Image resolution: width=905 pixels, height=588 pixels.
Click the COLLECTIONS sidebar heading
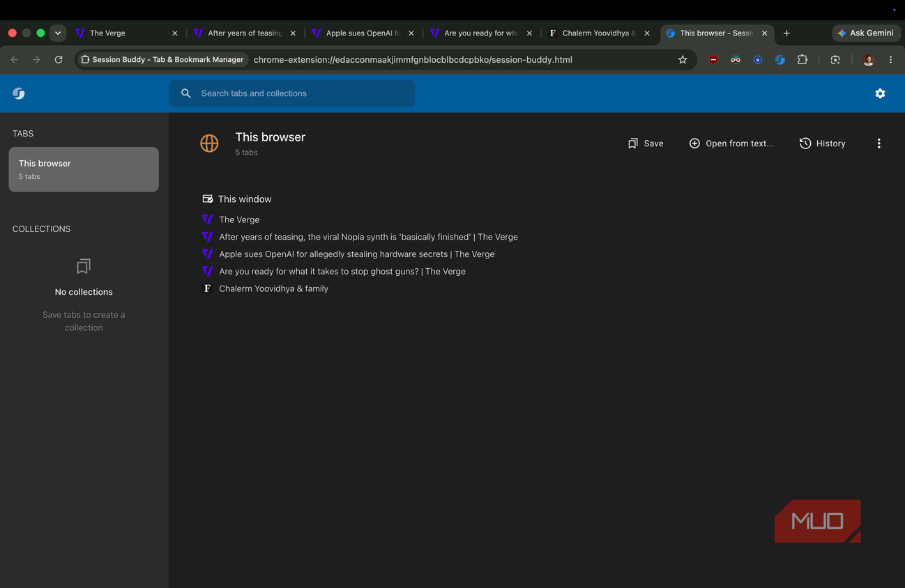click(x=41, y=229)
